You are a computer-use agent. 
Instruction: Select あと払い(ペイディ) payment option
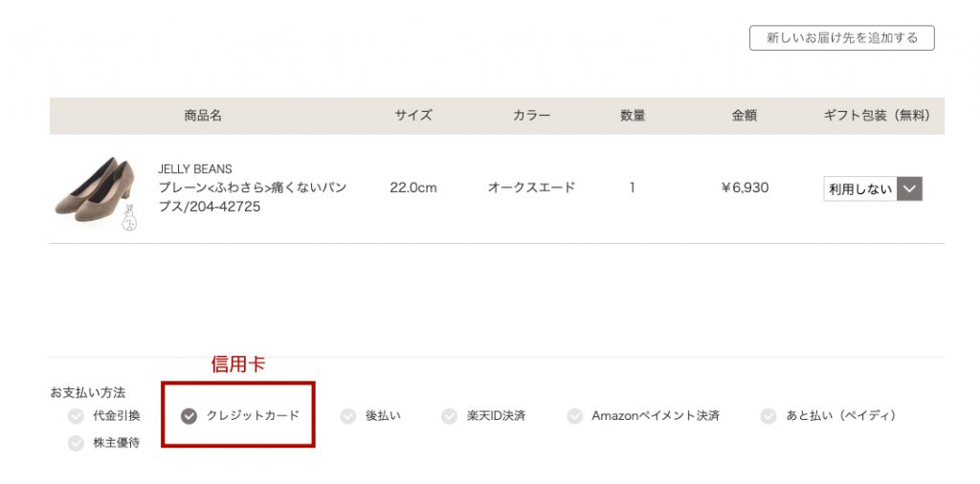828,416
